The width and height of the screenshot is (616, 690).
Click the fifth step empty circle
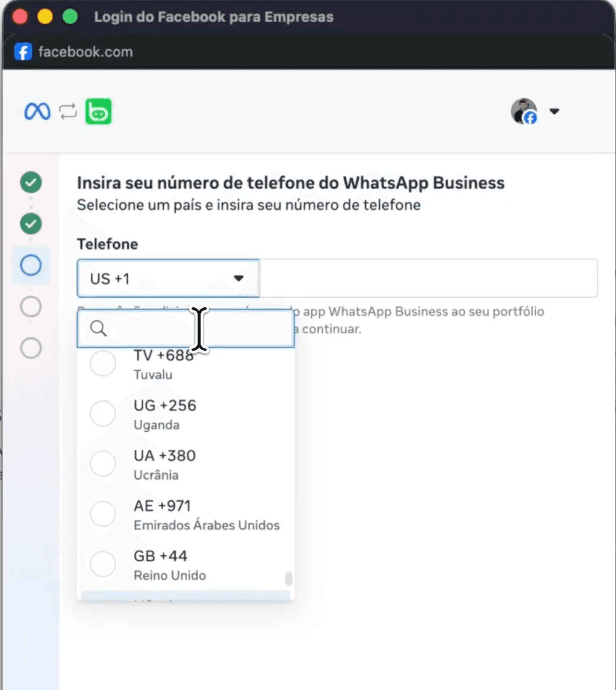tap(31, 348)
